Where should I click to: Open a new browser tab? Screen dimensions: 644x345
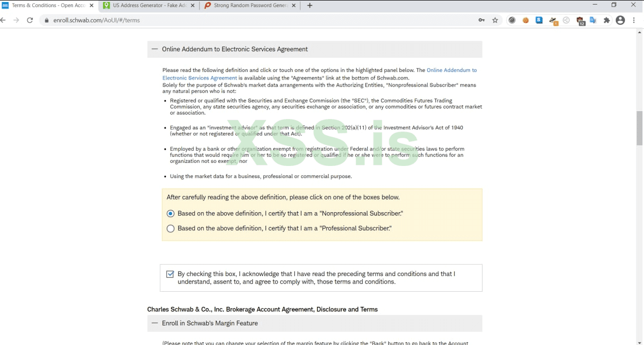click(309, 6)
